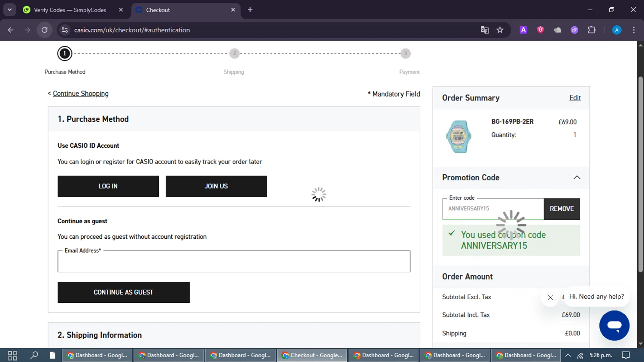Viewport: 644px width, 362px height.
Task: Switch to Checkout - Google taskbar window
Action: click(x=312, y=356)
